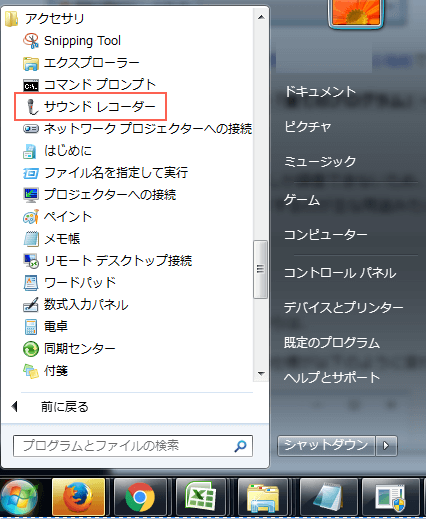Open Windows Explorer from the taskbar
The height and width of the screenshot is (519, 426).
pos(263,497)
